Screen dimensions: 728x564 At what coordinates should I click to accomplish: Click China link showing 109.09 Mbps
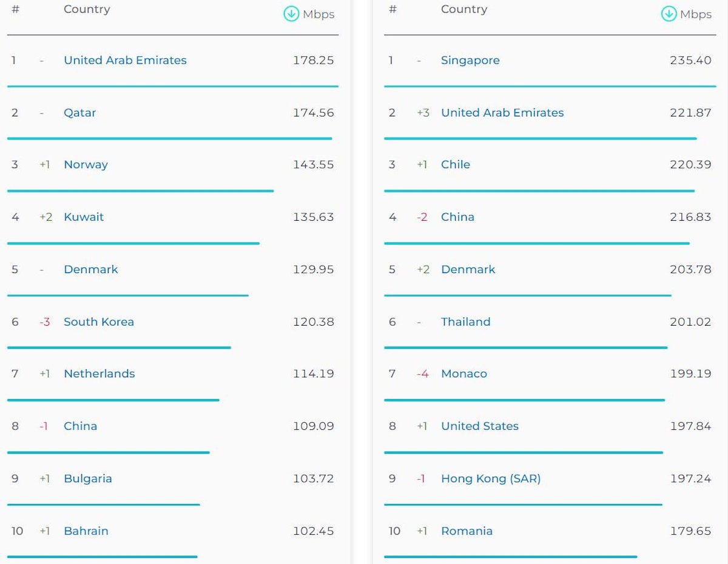click(80, 426)
